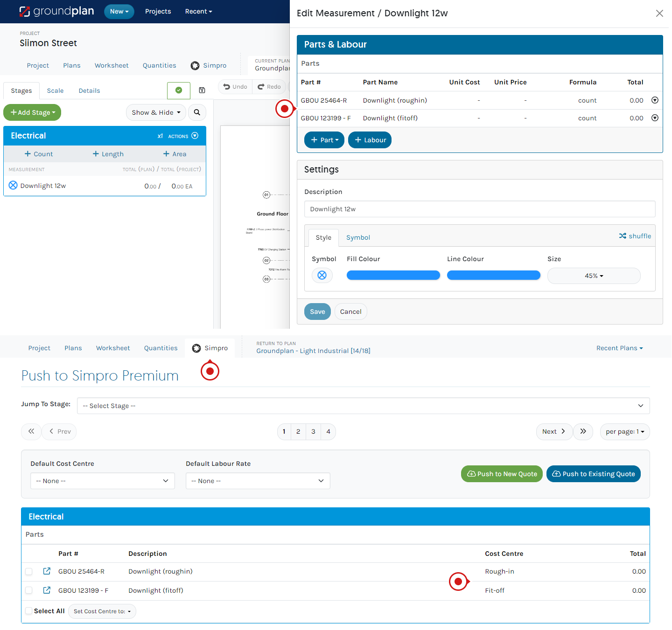
Task: Click Push to Existing Quote
Action: tap(594, 474)
